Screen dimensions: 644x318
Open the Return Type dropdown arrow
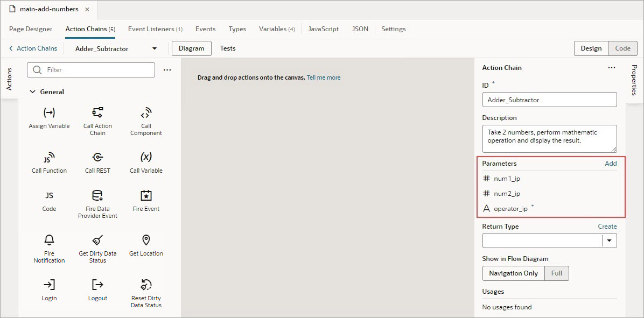coord(610,241)
